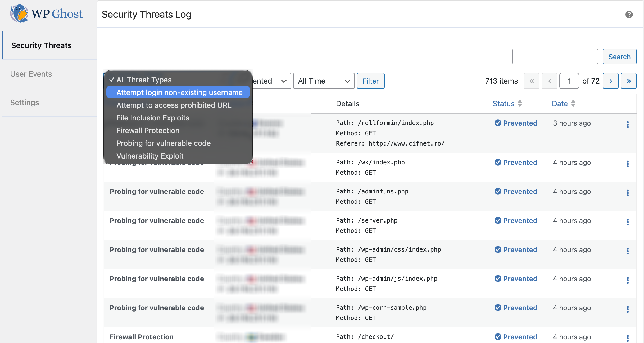Click the Search button
Image resolution: width=644 pixels, height=343 pixels.
tap(619, 57)
